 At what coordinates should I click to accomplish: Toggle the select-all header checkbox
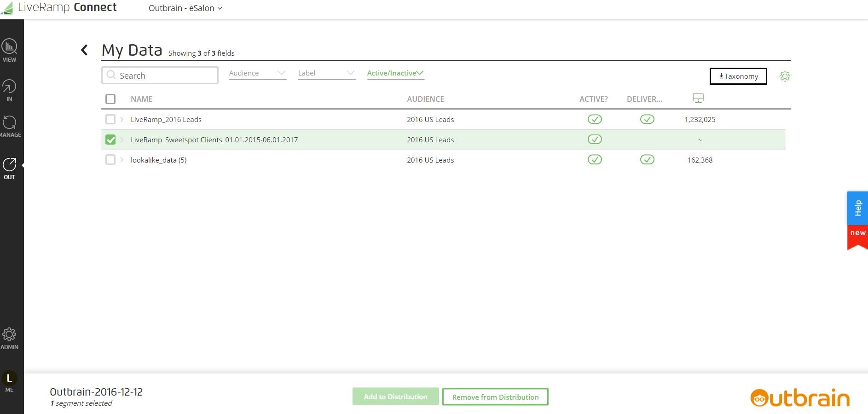110,99
